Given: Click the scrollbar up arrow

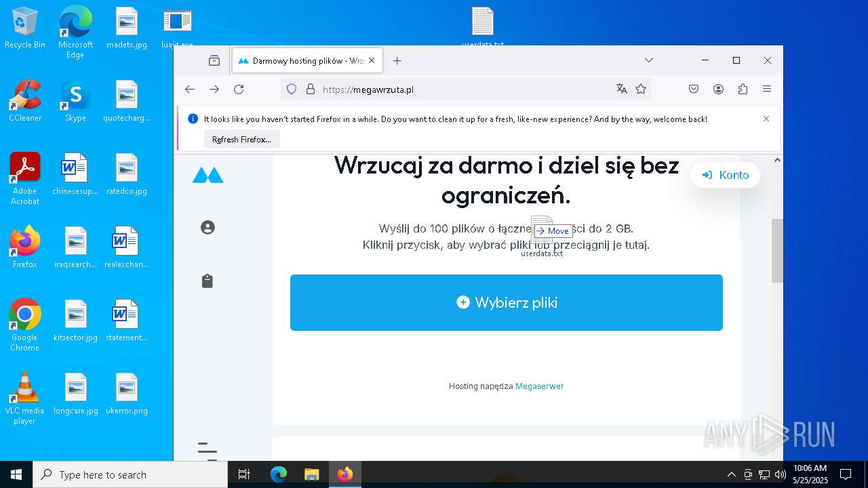Looking at the screenshot, I should [777, 160].
